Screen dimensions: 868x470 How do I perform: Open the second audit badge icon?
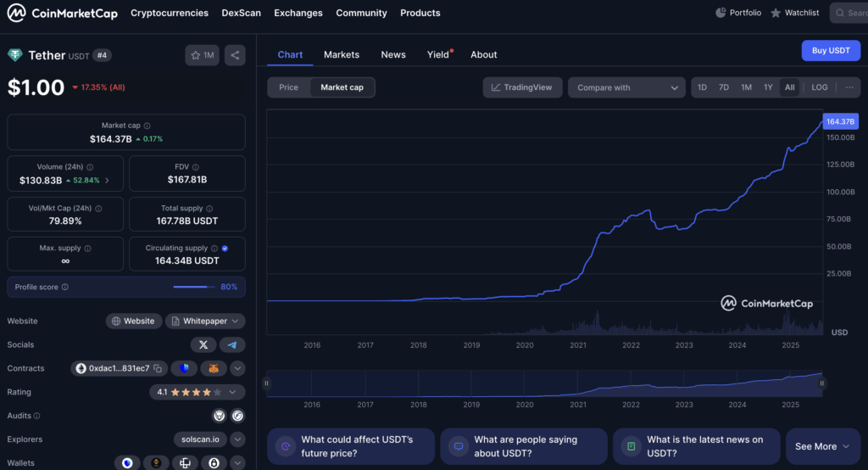point(237,416)
